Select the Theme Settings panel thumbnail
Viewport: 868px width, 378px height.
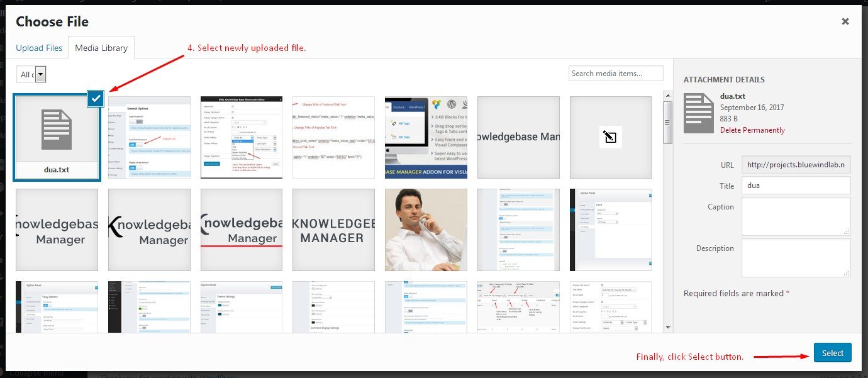point(242,307)
